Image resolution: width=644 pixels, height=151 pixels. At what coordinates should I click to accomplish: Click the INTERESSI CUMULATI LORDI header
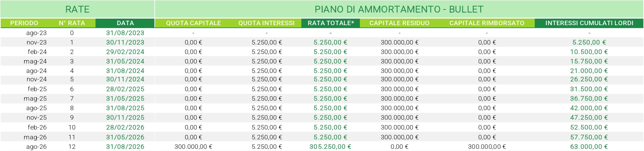coord(589,23)
